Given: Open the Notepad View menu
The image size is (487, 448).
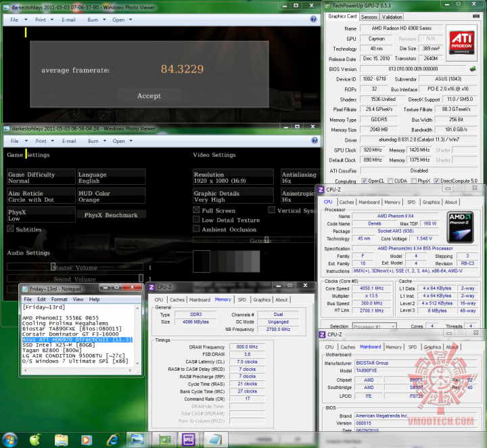Looking at the screenshot, I should pyautogui.click(x=78, y=299).
